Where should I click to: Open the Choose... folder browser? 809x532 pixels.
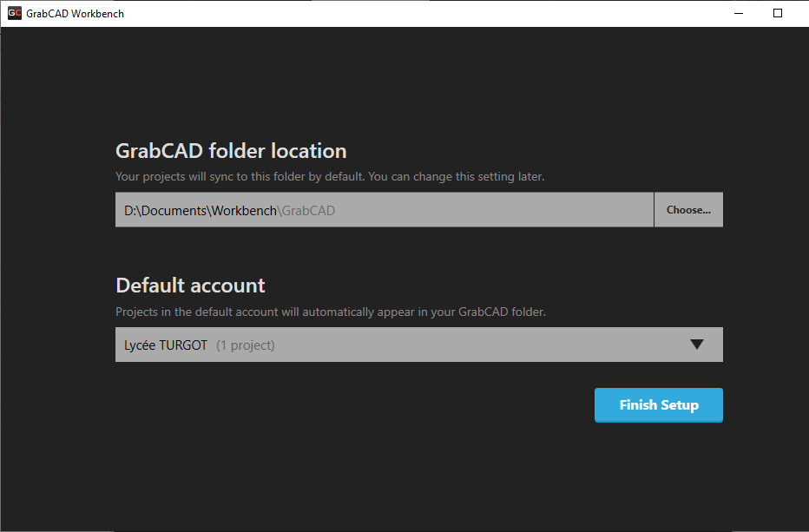(x=688, y=209)
